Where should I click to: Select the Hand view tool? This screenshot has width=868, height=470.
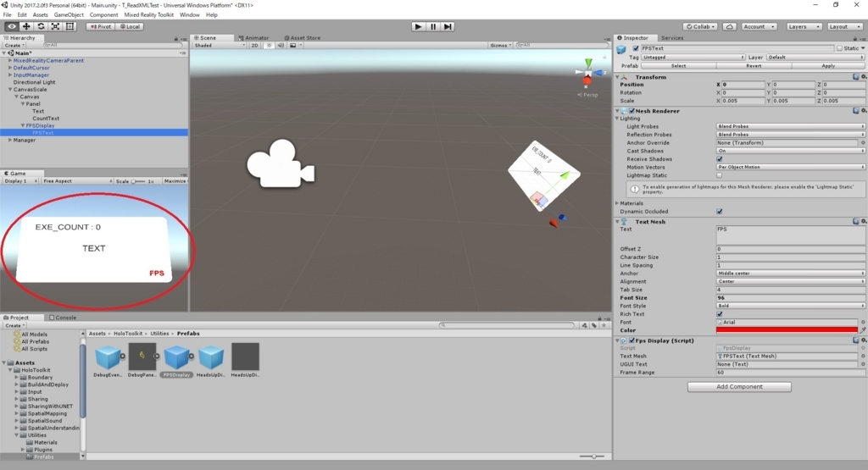(11, 26)
